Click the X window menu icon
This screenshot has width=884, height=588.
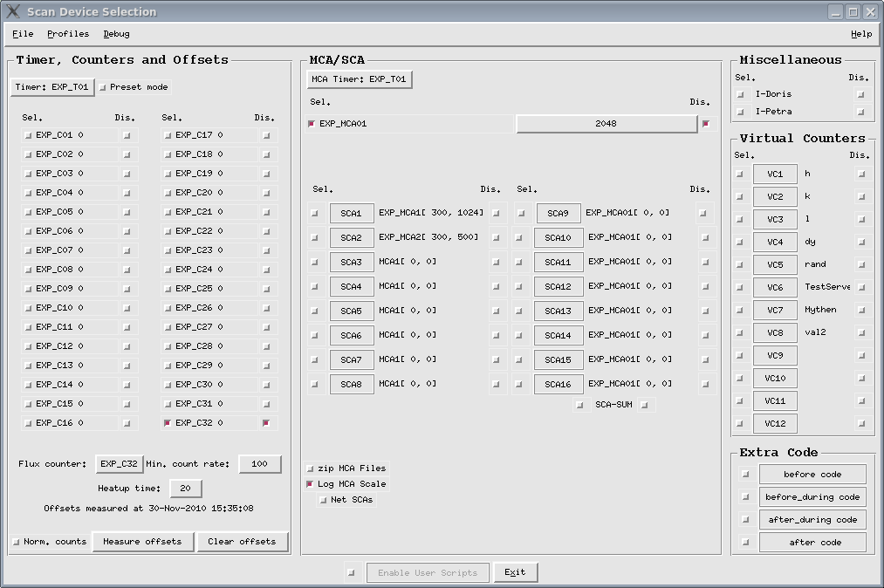12,11
